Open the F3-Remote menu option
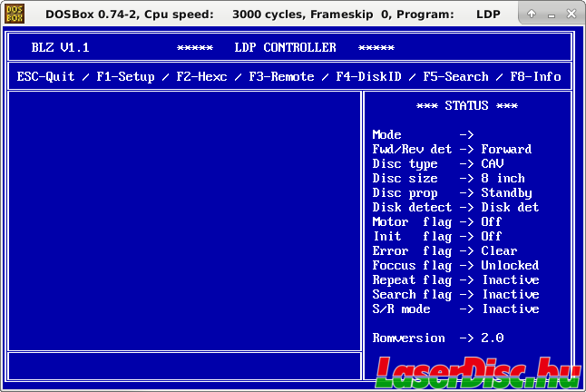 tap(281, 76)
